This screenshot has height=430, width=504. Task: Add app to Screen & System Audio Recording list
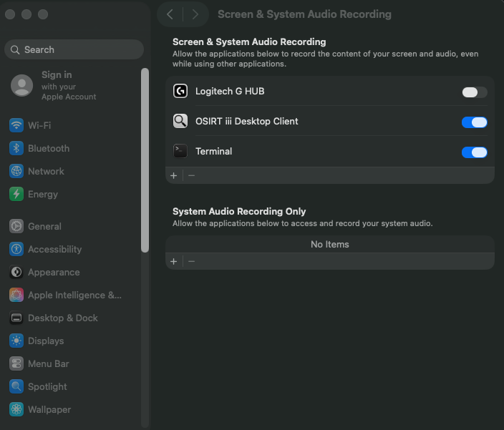(173, 175)
